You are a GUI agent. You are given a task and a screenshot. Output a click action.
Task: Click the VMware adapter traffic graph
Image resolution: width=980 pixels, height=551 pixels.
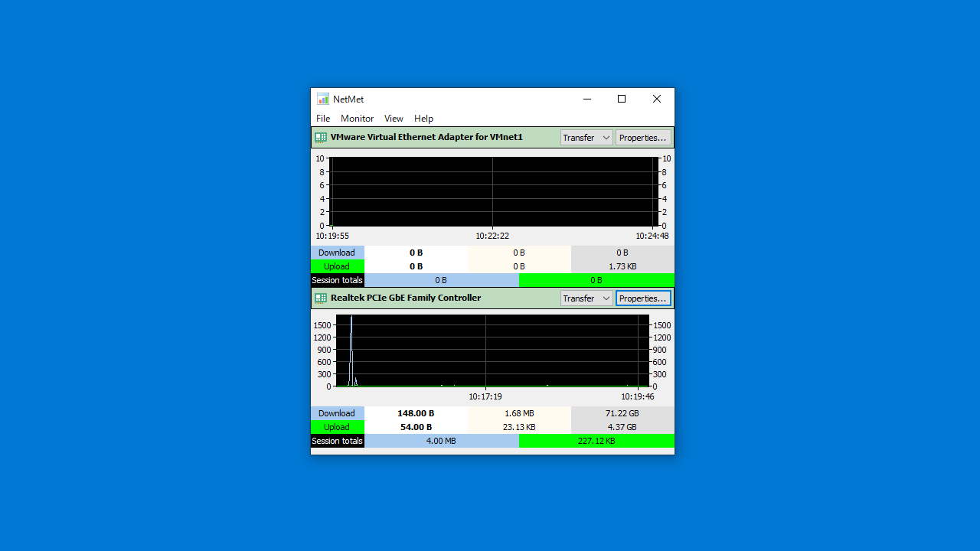[493, 191]
